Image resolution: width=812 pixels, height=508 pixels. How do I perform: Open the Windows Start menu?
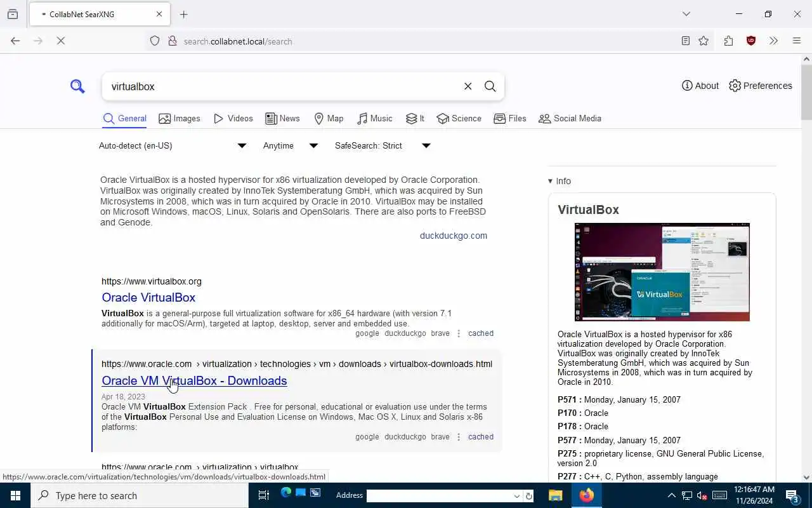pyautogui.click(x=15, y=495)
